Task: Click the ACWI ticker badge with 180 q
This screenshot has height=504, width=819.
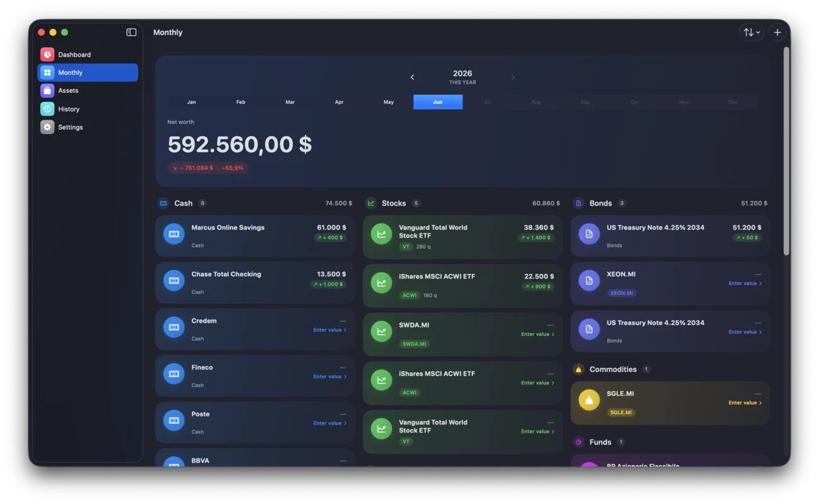Action: click(x=409, y=295)
